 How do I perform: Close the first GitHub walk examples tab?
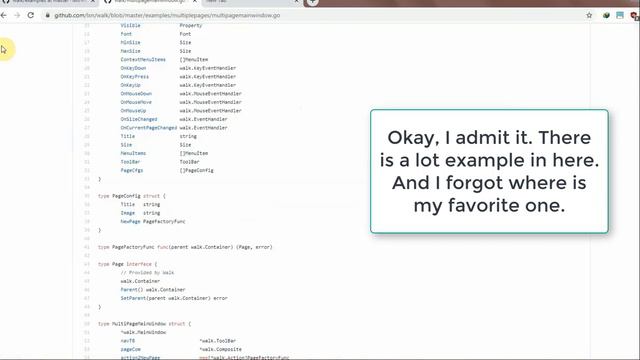(93, 2)
